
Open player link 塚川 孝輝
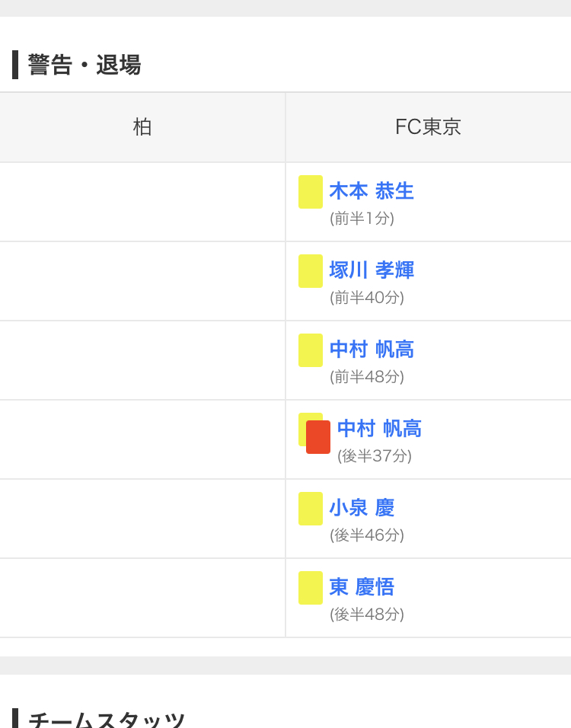[372, 270]
